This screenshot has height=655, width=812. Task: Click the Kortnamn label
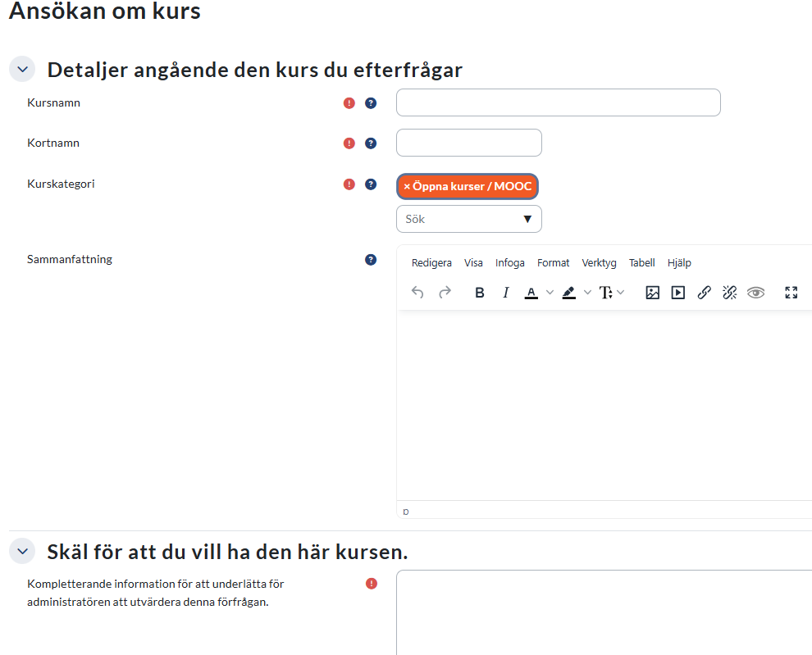tap(53, 143)
